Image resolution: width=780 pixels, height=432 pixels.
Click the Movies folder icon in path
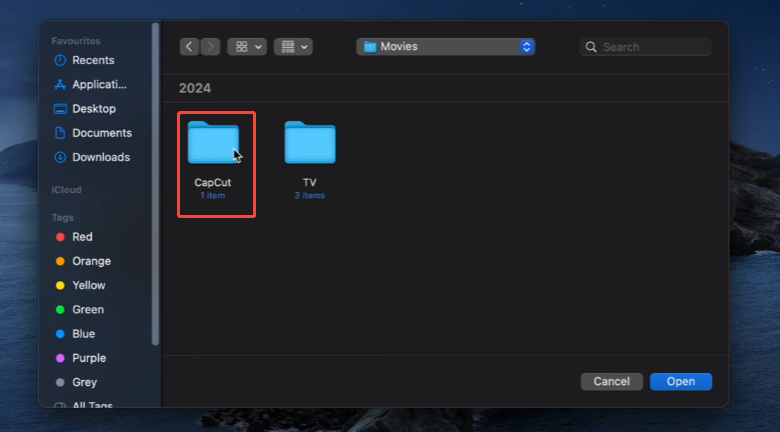click(x=370, y=47)
